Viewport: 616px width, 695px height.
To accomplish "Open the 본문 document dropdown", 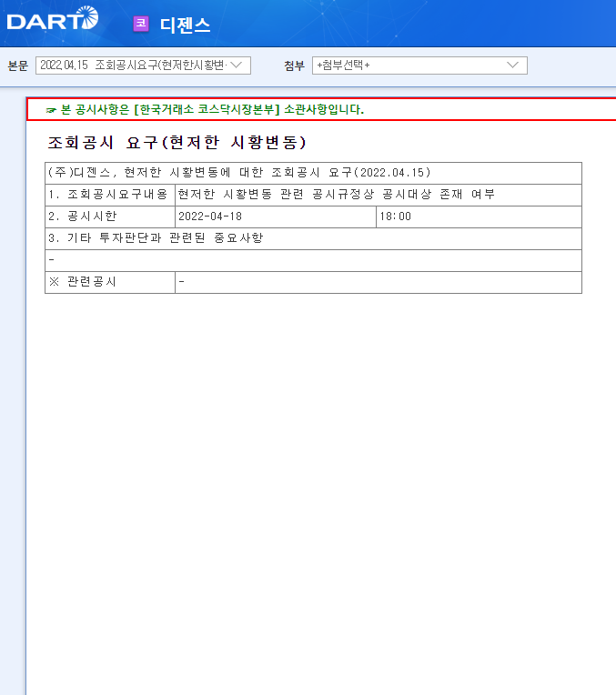I will coord(143,65).
